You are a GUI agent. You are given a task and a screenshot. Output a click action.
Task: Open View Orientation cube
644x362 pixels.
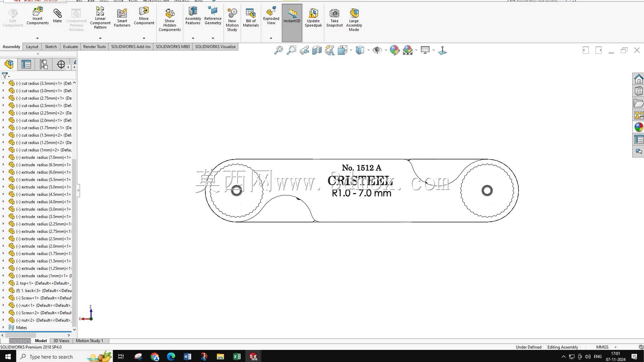click(343, 50)
